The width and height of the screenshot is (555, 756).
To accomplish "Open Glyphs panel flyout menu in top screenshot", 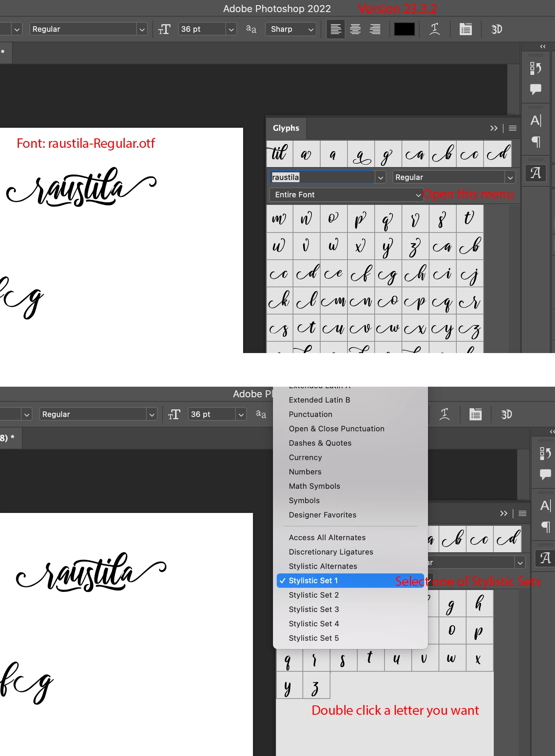I will pos(513,128).
